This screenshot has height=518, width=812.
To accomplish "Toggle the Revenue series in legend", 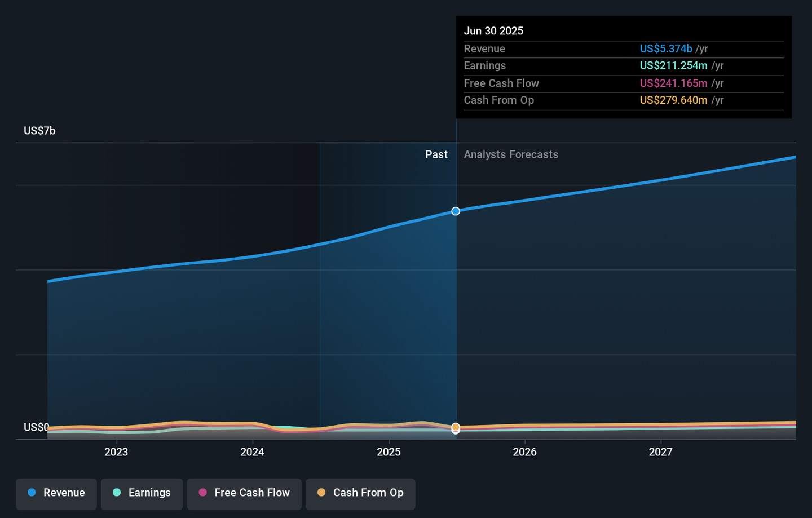I will (x=56, y=493).
